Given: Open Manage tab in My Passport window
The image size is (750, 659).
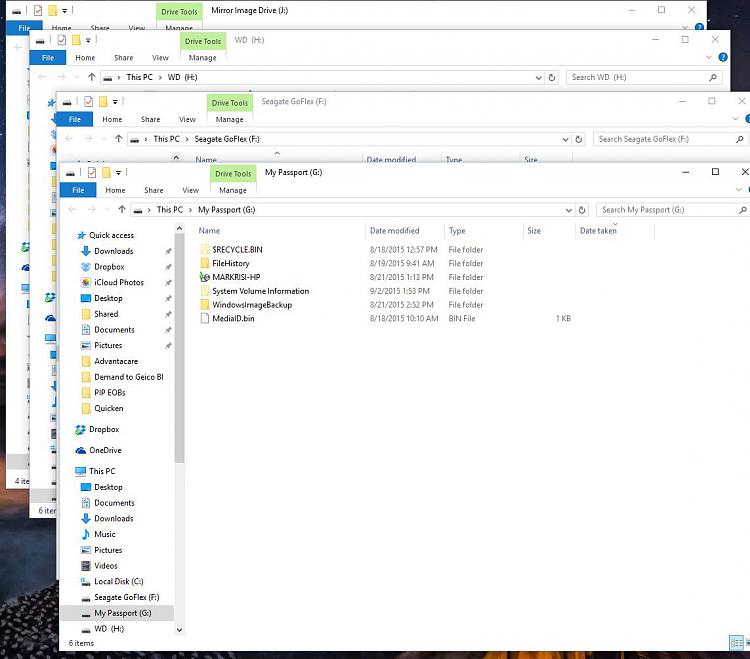Looking at the screenshot, I should (233, 190).
